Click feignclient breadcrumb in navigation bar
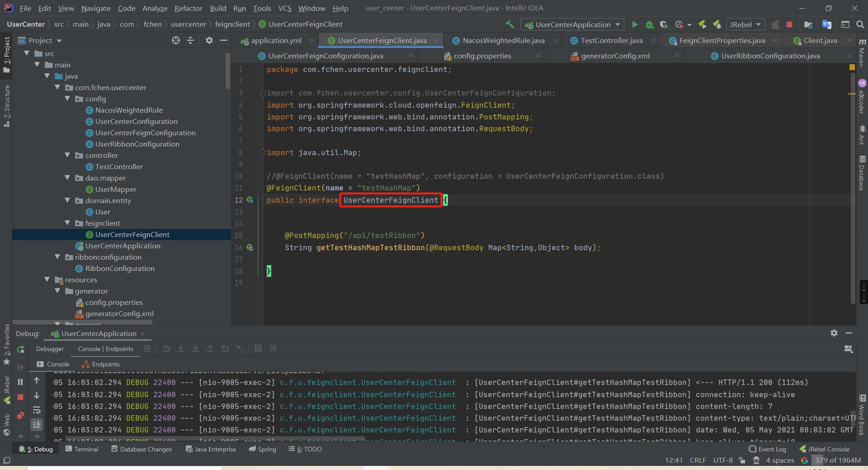The height and width of the screenshot is (470, 868). pyautogui.click(x=232, y=24)
